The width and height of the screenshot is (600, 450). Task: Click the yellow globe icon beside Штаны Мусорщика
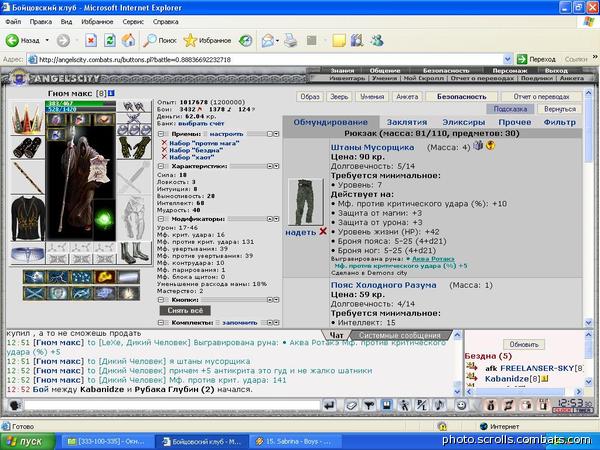click(x=490, y=145)
